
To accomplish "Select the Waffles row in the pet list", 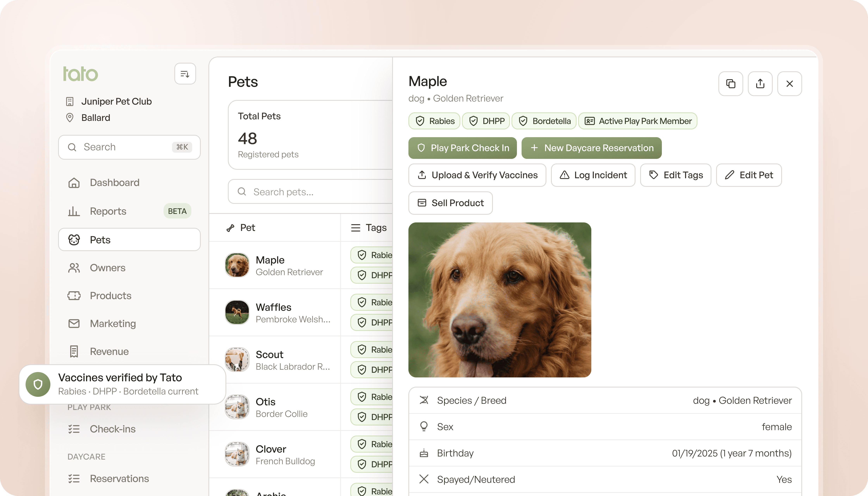I will (x=301, y=313).
